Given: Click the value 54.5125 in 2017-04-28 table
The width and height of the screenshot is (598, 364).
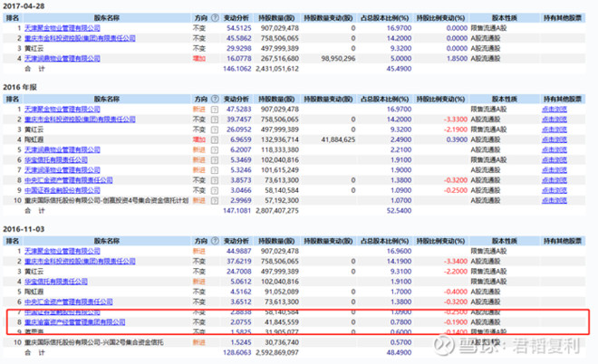Looking at the screenshot, I should 238,28.
